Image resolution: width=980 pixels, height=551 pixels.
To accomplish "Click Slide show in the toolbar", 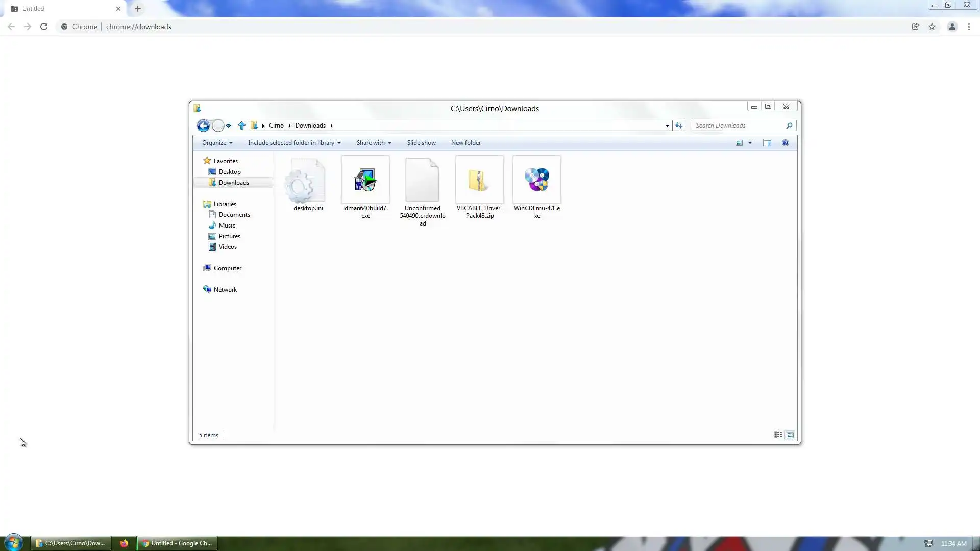I will coord(422,143).
